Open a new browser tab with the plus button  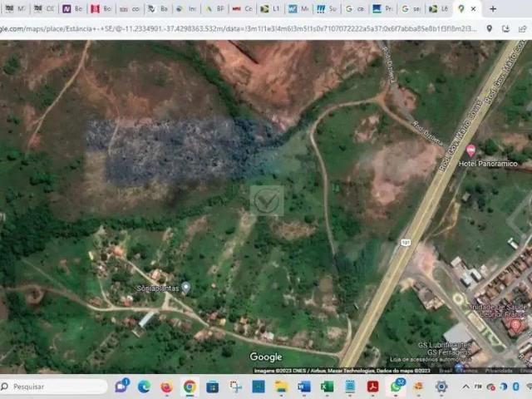pyautogui.click(x=493, y=9)
